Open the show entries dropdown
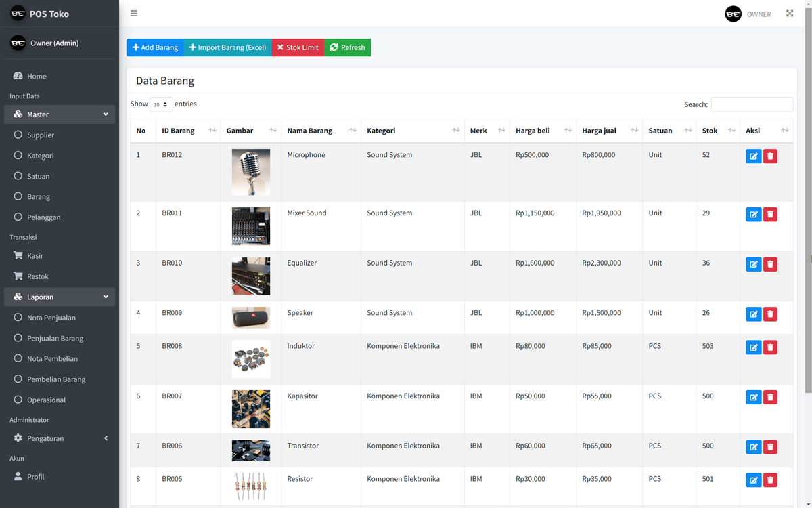The height and width of the screenshot is (508, 812). point(161,104)
